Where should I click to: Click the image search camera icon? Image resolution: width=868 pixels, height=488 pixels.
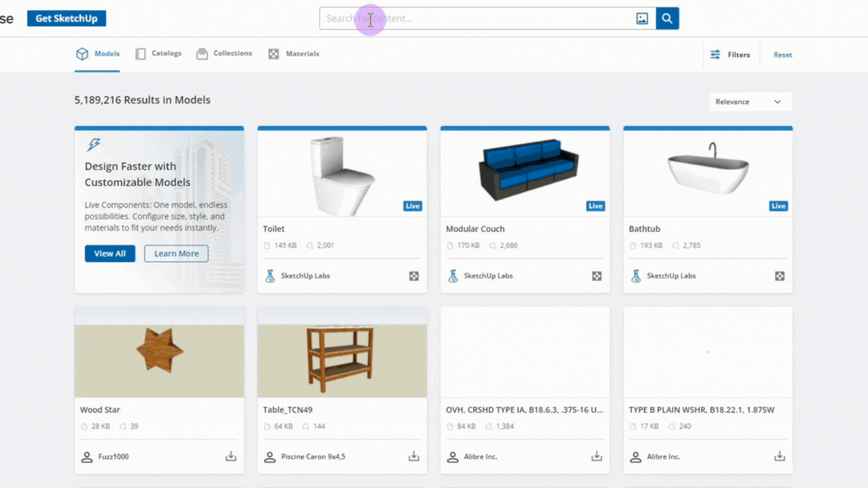pos(642,19)
